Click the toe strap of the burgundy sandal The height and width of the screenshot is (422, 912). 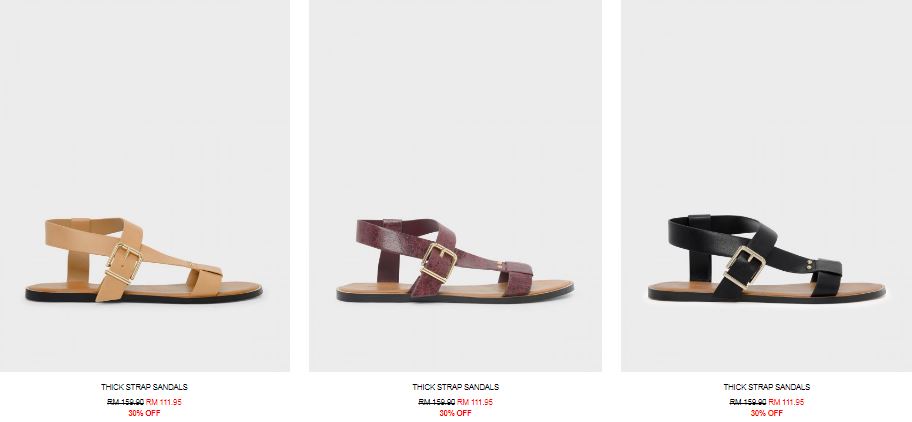[516, 278]
